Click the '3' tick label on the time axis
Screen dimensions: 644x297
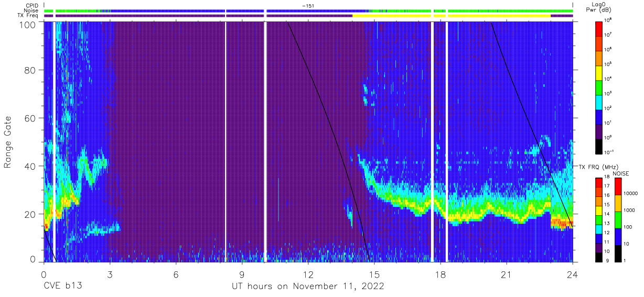tap(110, 274)
